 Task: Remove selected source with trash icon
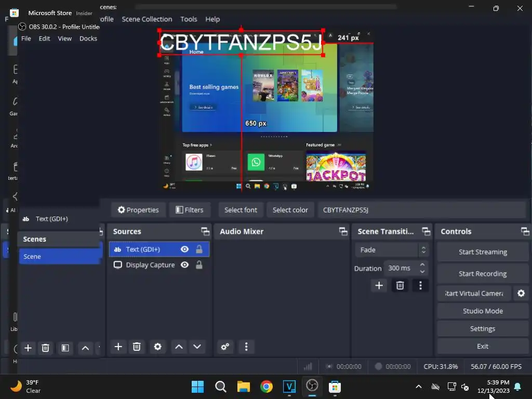137,347
